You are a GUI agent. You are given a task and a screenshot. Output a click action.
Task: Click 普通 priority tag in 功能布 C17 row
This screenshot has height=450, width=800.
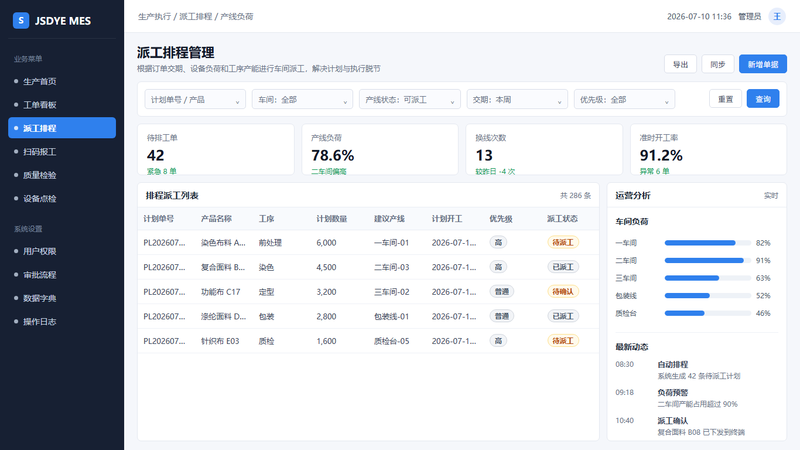(502, 291)
